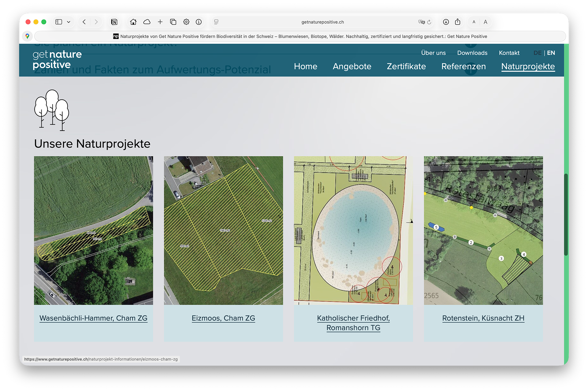588x391 pixels.
Task: Open the settings gear in toolbar
Action: (x=186, y=22)
